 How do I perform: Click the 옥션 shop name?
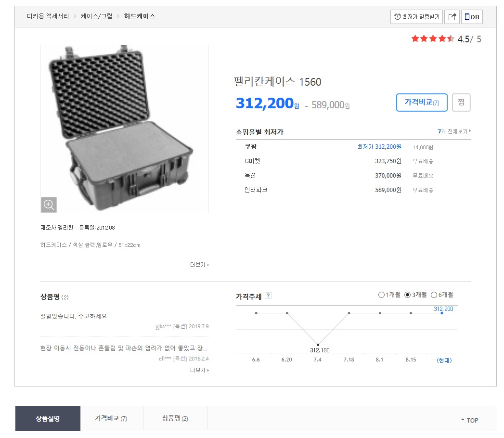(250, 176)
